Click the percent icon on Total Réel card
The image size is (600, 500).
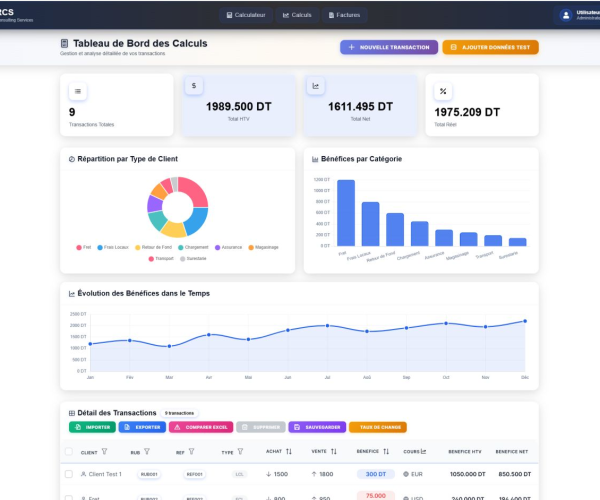tap(443, 91)
